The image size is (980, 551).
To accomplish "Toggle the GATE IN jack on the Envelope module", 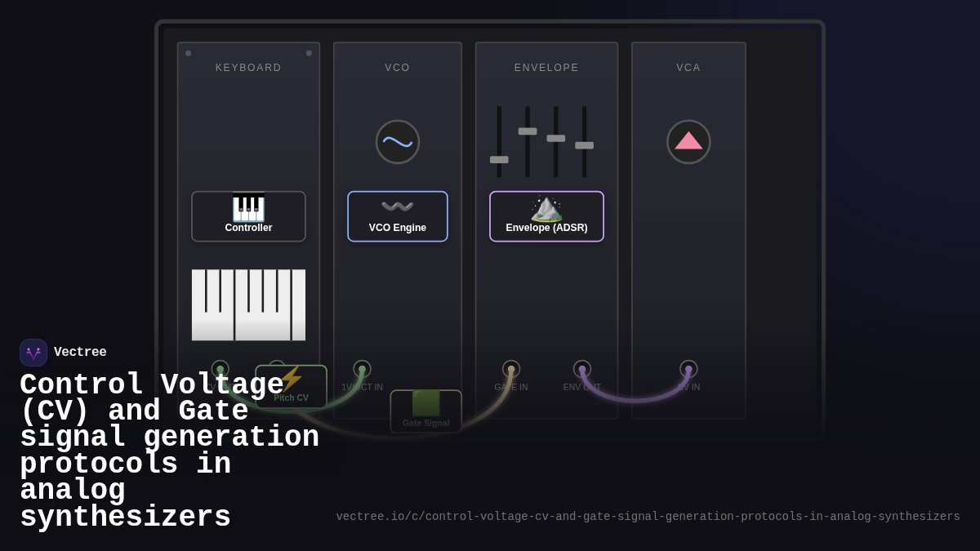I will click(x=510, y=369).
